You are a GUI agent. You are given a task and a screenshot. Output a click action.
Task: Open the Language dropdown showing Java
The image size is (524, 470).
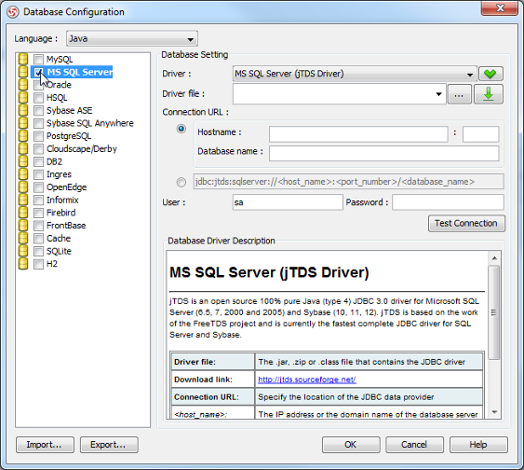tap(132, 39)
